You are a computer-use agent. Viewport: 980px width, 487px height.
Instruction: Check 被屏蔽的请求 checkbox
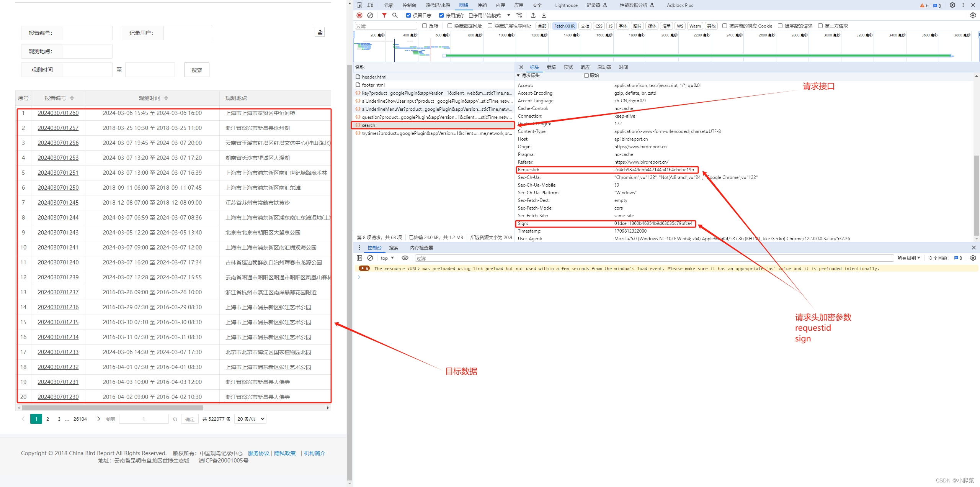pos(780,26)
